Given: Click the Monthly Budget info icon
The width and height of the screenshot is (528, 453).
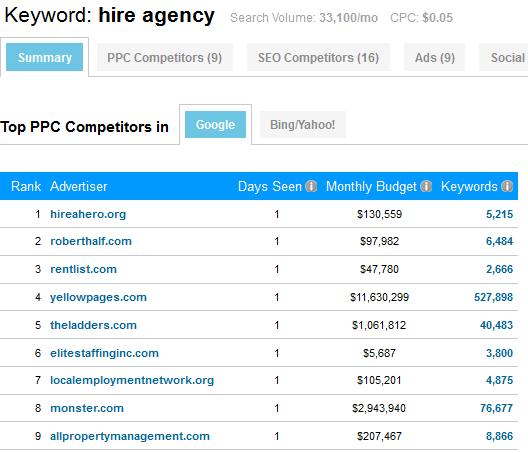Looking at the screenshot, I should click(x=426, y=186).
